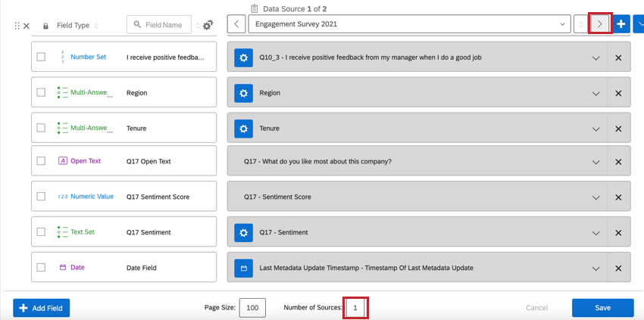Go to the next data source arrow
Viewport: 644px width, 320px height.
pyautogui.click(x=600, y=24)
